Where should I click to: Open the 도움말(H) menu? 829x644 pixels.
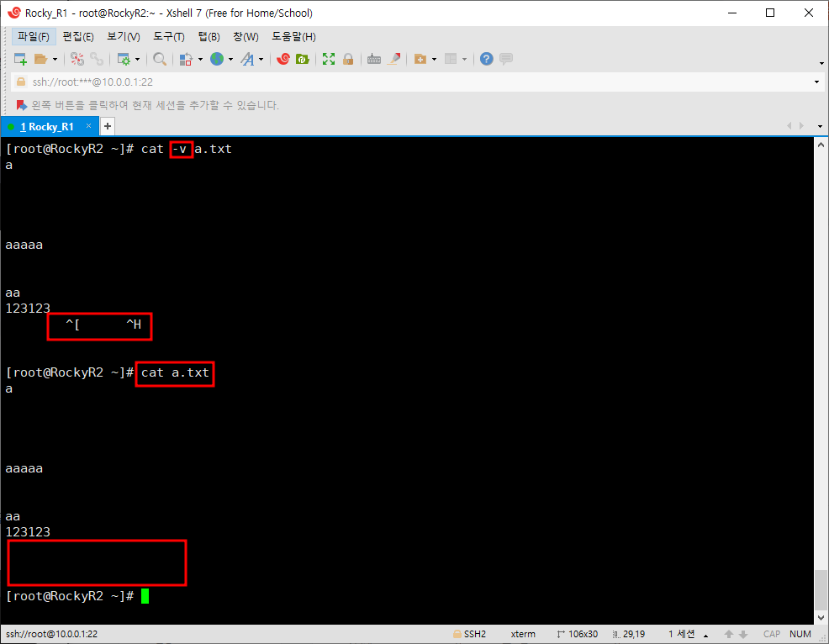(294, 36)
